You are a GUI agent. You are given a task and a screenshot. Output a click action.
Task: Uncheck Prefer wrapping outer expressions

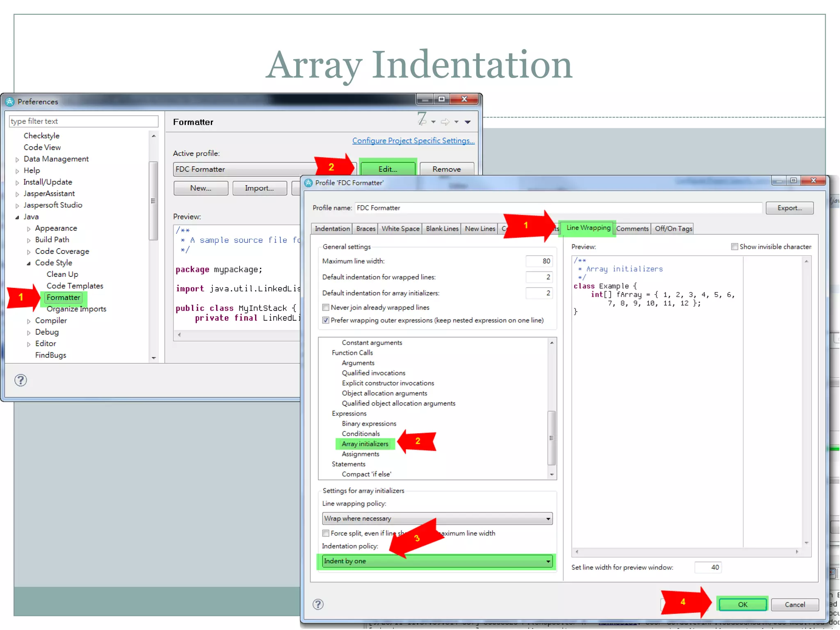tap(326, 320)
